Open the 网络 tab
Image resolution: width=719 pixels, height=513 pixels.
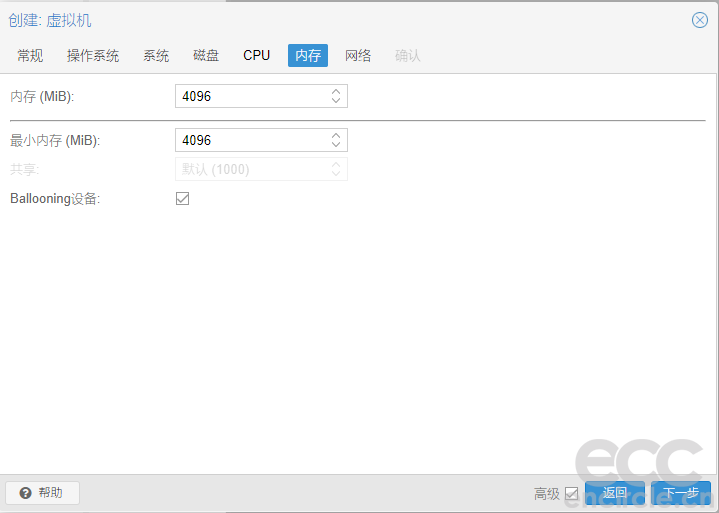click(x=358, y=55)
